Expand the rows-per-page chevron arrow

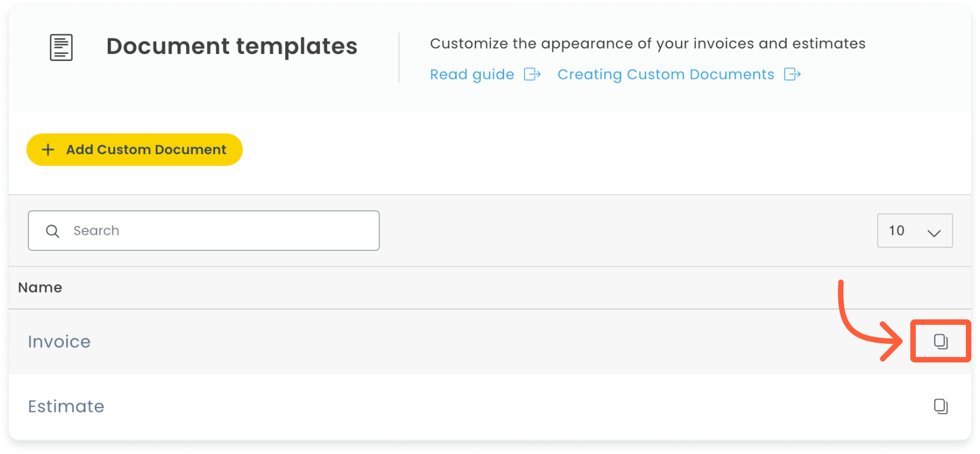[934, 233]
